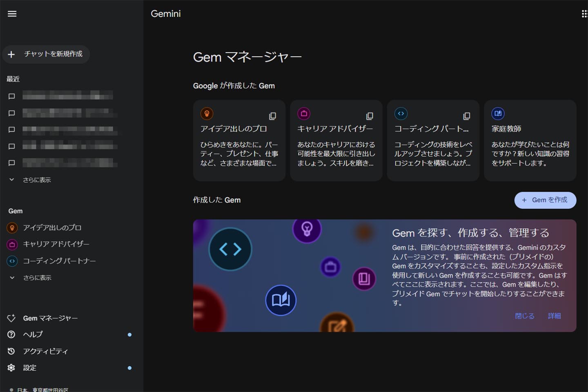
Task: Open アクティビティ history
Action: point(45,351)
